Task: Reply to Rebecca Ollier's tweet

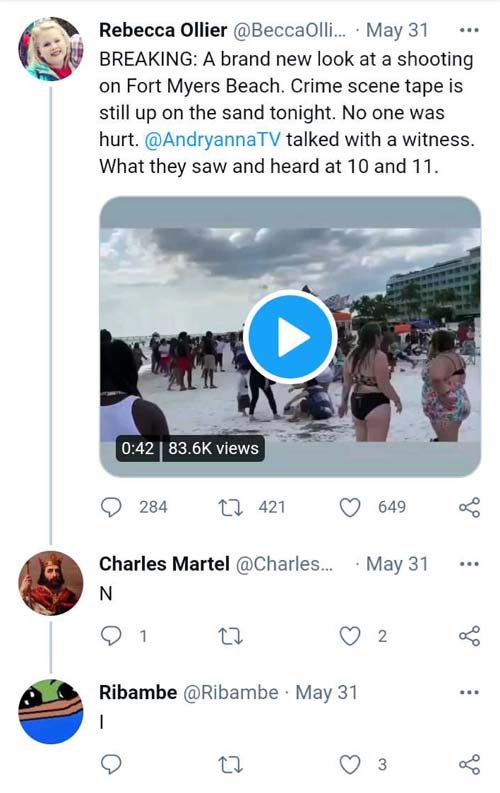Action: 111,507
